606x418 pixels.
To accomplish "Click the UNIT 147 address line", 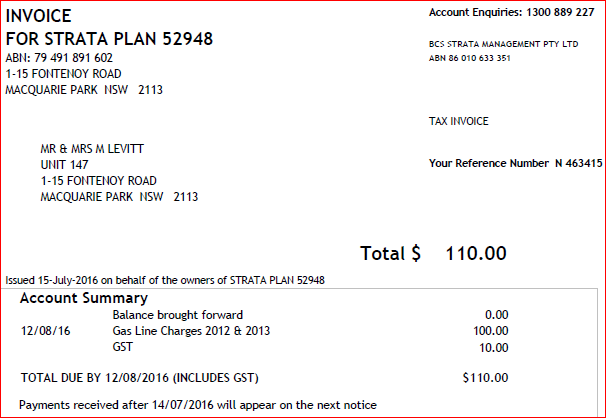I will [x=65, y=165].
